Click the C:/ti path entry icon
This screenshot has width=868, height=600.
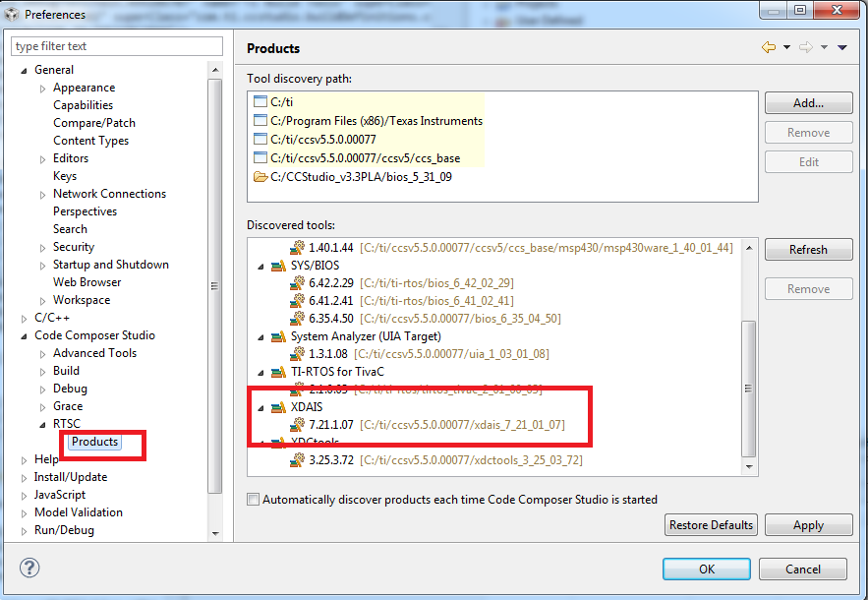[260, 101]
